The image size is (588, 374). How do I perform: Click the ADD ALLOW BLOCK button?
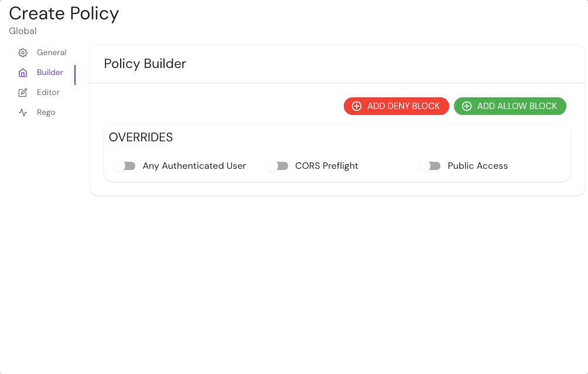[x=510, y=106]
